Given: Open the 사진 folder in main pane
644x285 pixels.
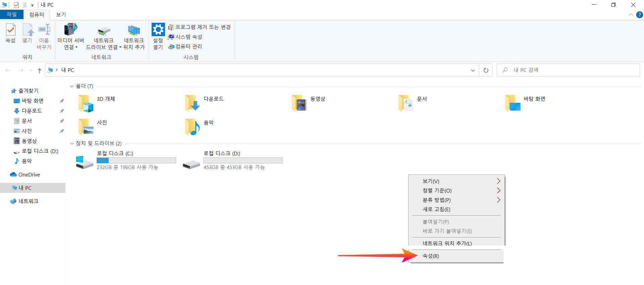Looking at the screenshot, I should tap(86, 127).
